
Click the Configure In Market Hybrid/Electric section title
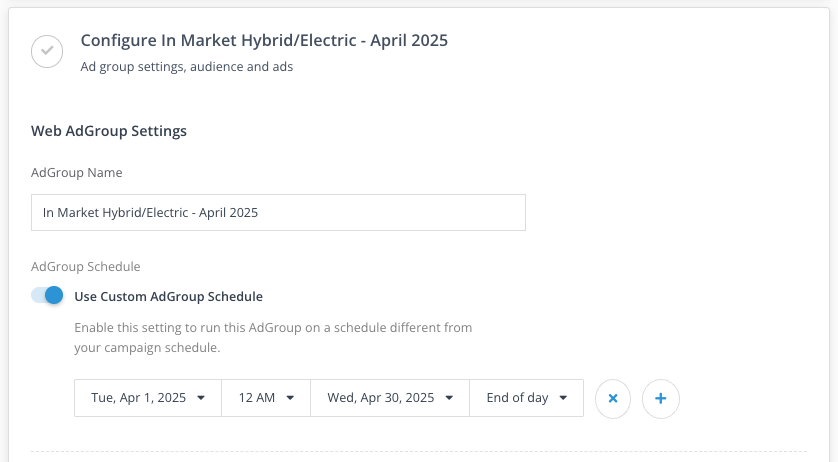point(264,41)
